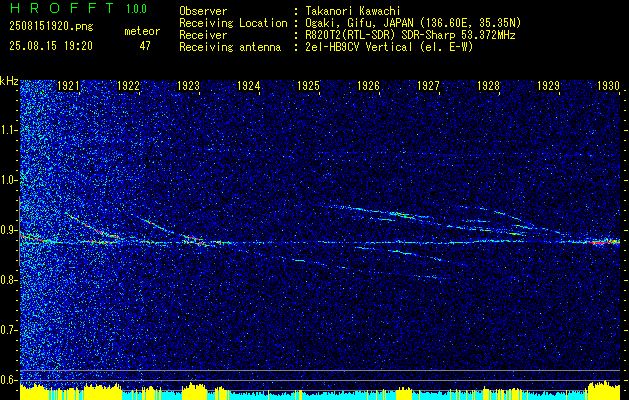
Task: Click the 1930 time axis marker
Action: (609, 86)
